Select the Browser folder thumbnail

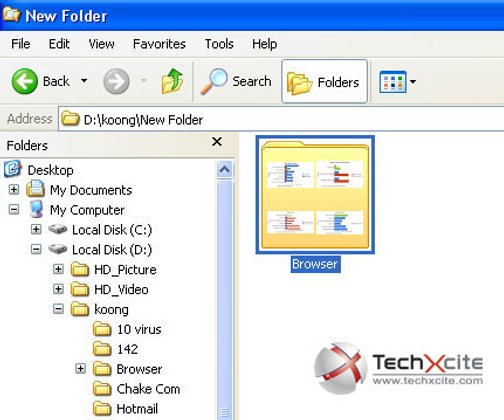pos(315,195)
